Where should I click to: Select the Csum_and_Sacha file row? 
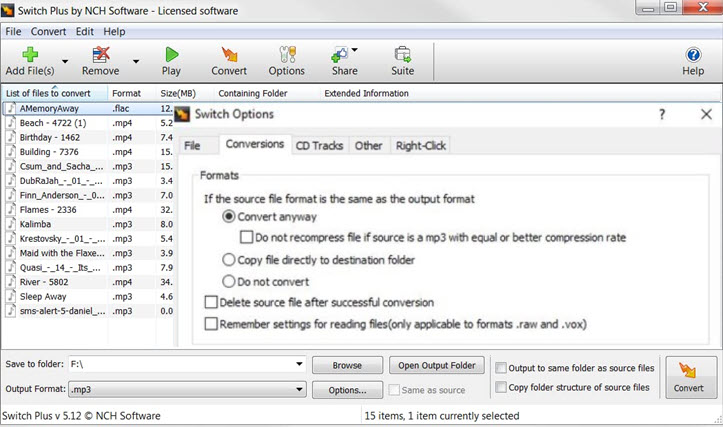(x=89, y=166)
